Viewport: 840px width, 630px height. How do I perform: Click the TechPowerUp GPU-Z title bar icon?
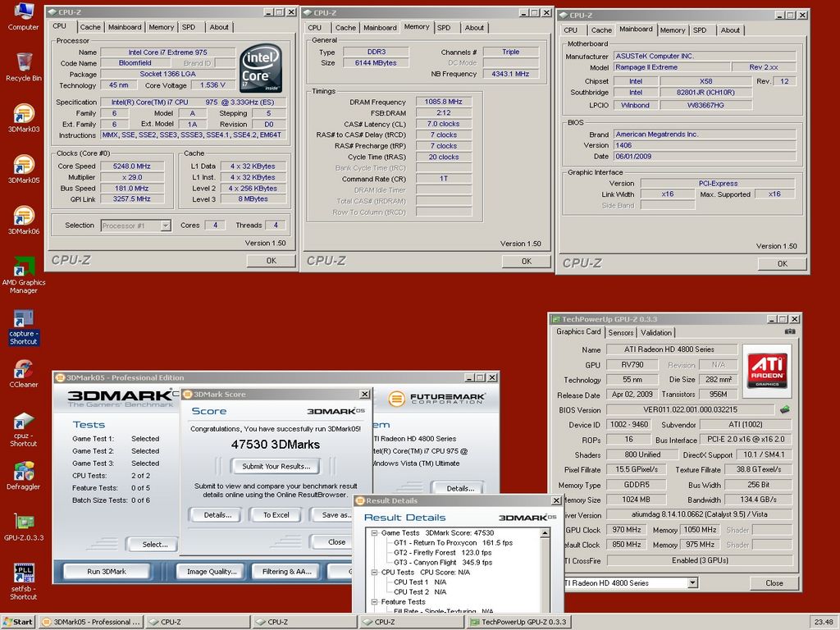[555, 319]
